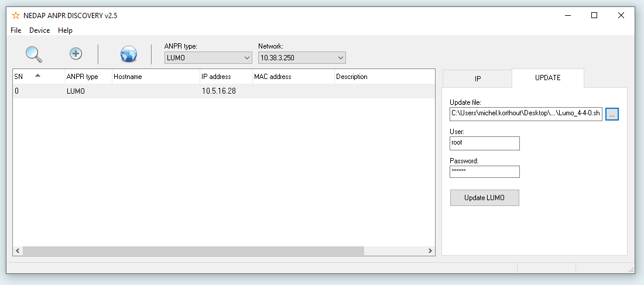The width and height of the screenshot is (644, 285).
Task: Switch to the IP tab
Action: 477,79
